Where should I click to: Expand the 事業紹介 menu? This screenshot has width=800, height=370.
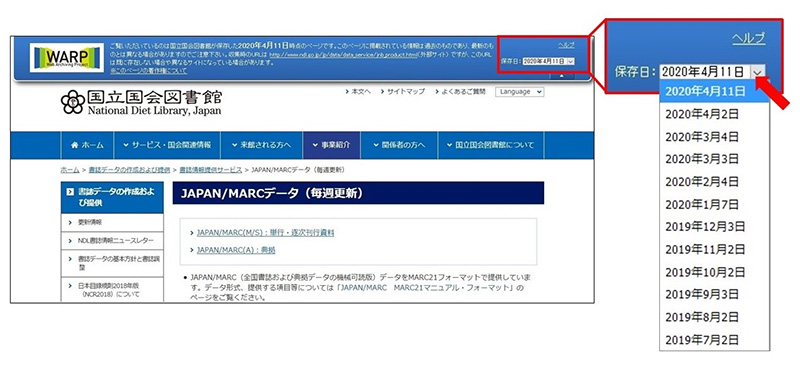pos(332,145)
